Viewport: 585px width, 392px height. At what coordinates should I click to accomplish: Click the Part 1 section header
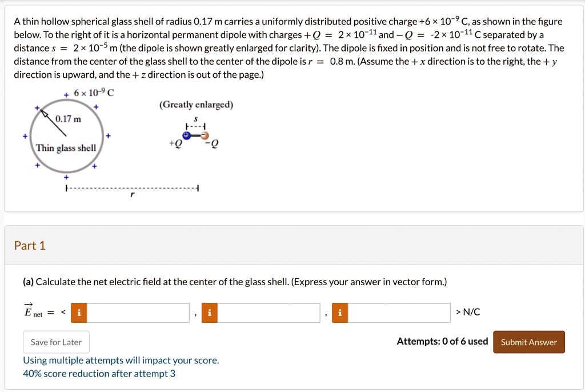coord(30,246)
